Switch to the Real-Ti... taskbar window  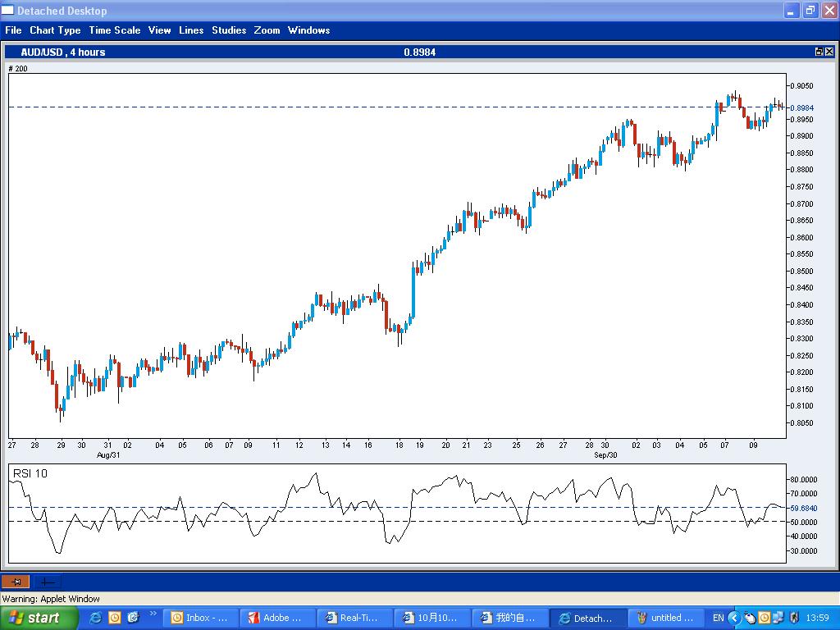point(354,618)
